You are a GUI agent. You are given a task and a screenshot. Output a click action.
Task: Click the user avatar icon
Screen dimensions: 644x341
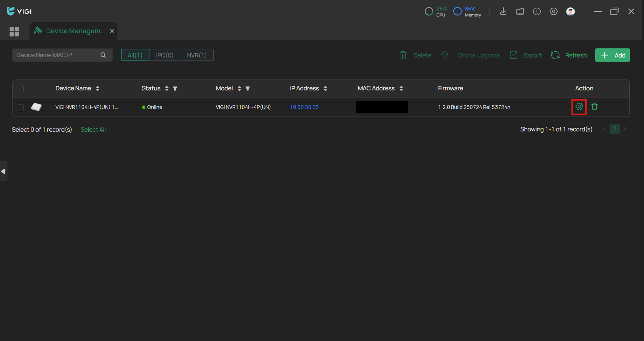click(570, 12)
